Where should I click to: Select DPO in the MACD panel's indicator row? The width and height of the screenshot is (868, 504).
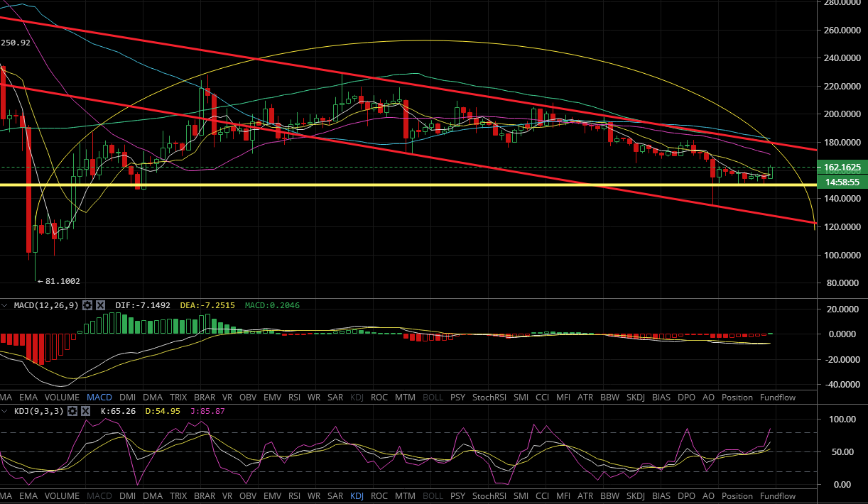click(686, 398)
